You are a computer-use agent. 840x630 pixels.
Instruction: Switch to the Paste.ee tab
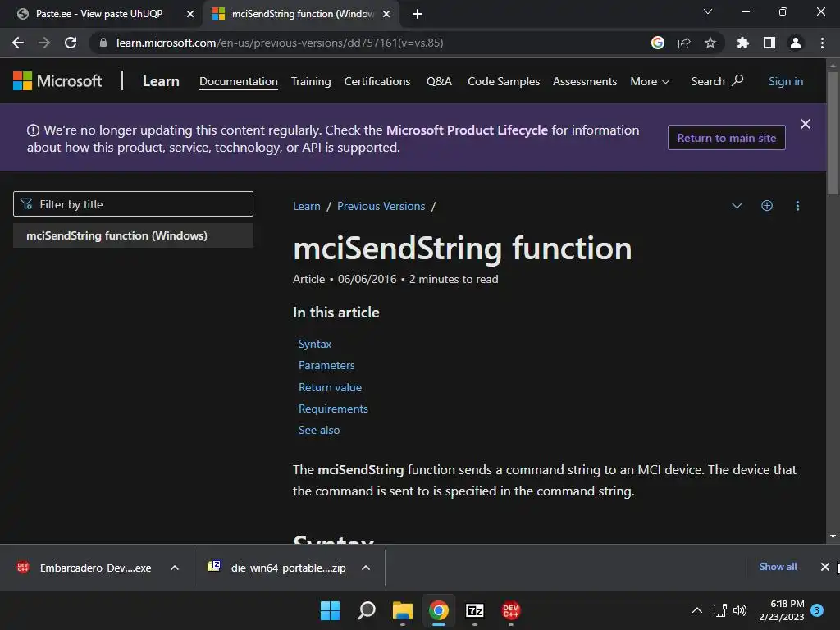[x=99, y=14]
